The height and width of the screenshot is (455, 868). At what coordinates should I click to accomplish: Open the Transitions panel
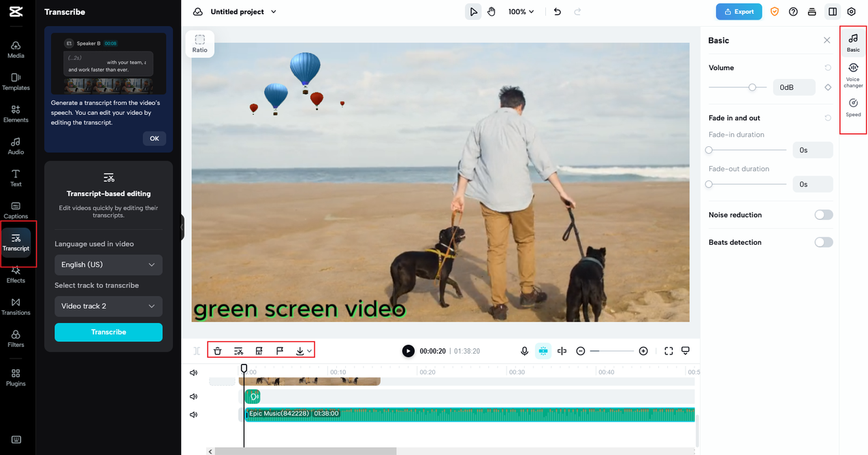[16, 306]
